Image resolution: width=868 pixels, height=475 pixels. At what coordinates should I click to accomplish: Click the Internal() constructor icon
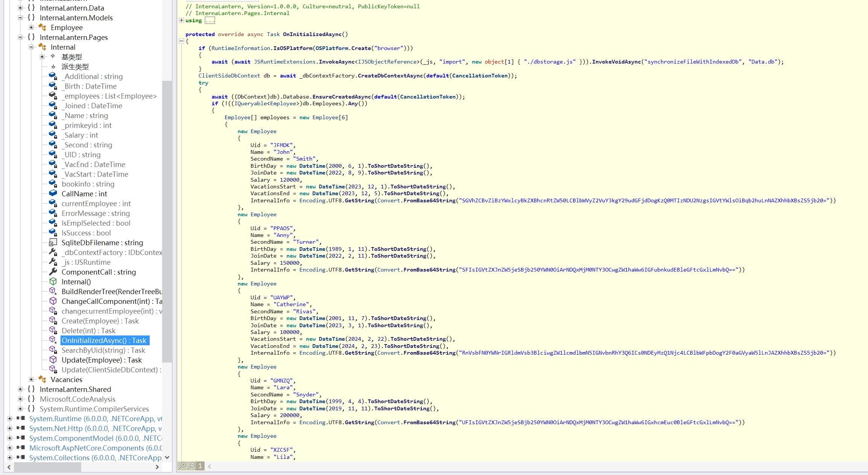coord(53,281)
